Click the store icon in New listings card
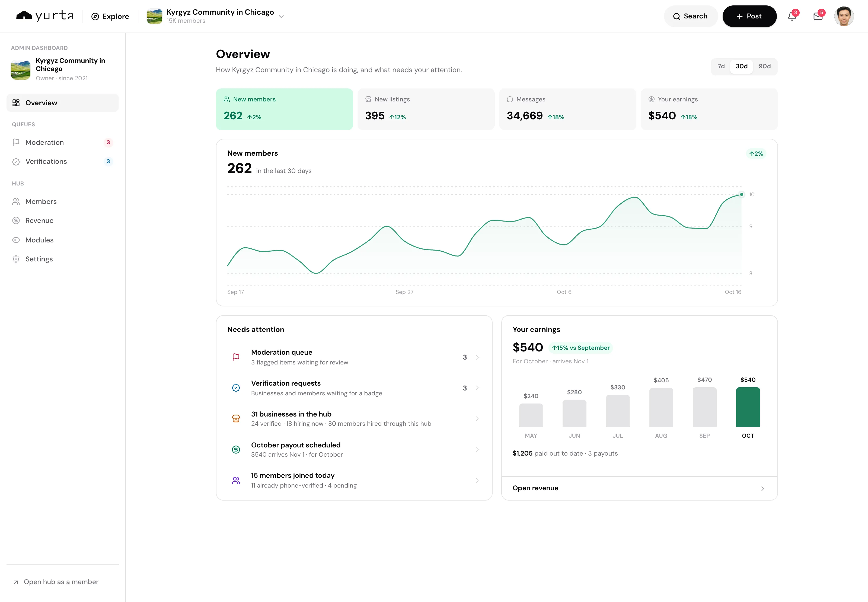Viewport: 868px width, 602px height. (368, 99)
